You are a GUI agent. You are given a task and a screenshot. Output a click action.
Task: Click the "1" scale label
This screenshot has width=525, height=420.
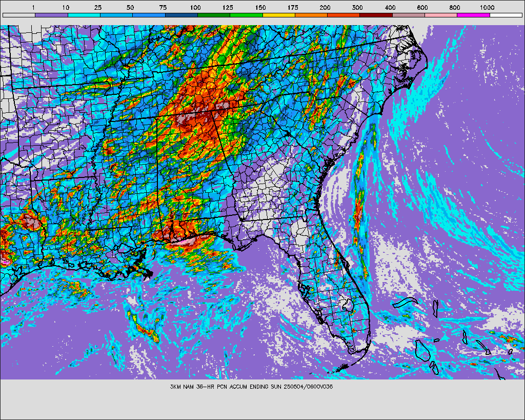click(x=33, y=7)
